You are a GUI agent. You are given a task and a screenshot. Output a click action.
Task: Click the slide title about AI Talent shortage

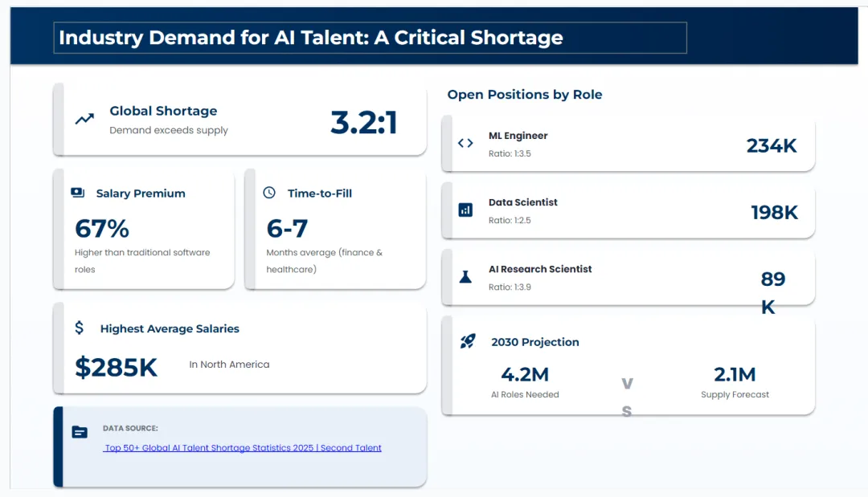click(x=311, y=38)
